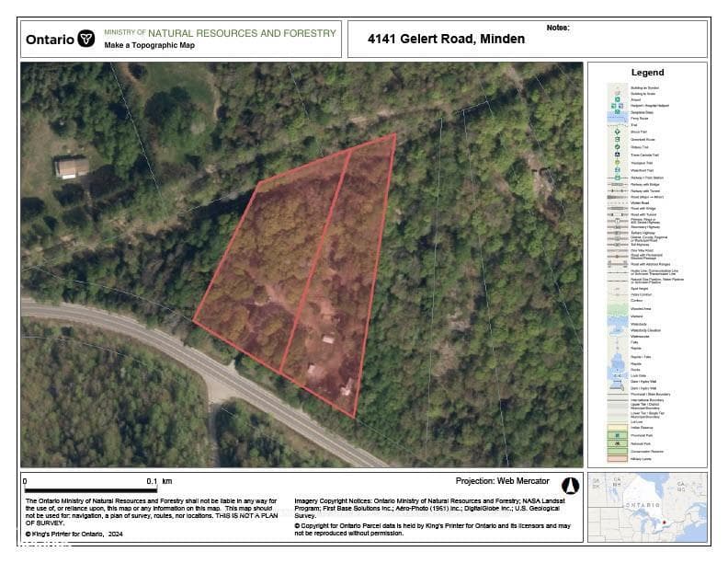Click the Trans Canada Trail legend icon
The image size is (728, 563).
tap(617, 155)
